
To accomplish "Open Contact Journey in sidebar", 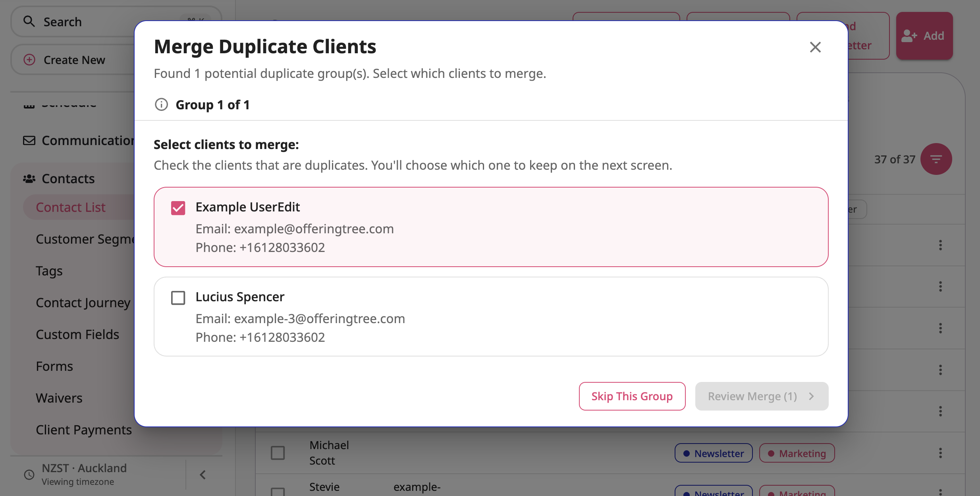I will click(x=83, y=302).
